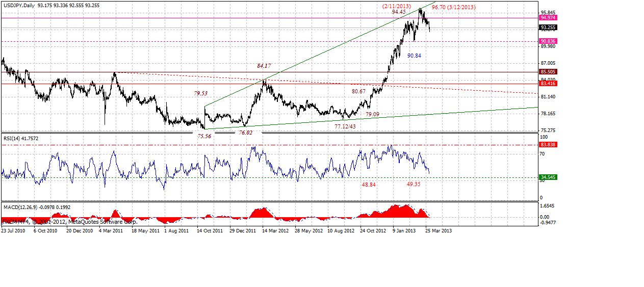Click the 75.275 price axis value
644x287 pixels.
(548, 131)
